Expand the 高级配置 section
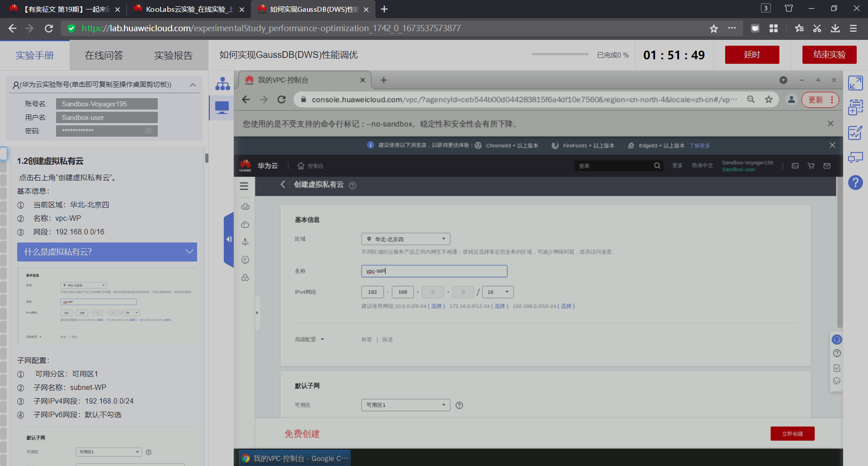 pos(310,339)
